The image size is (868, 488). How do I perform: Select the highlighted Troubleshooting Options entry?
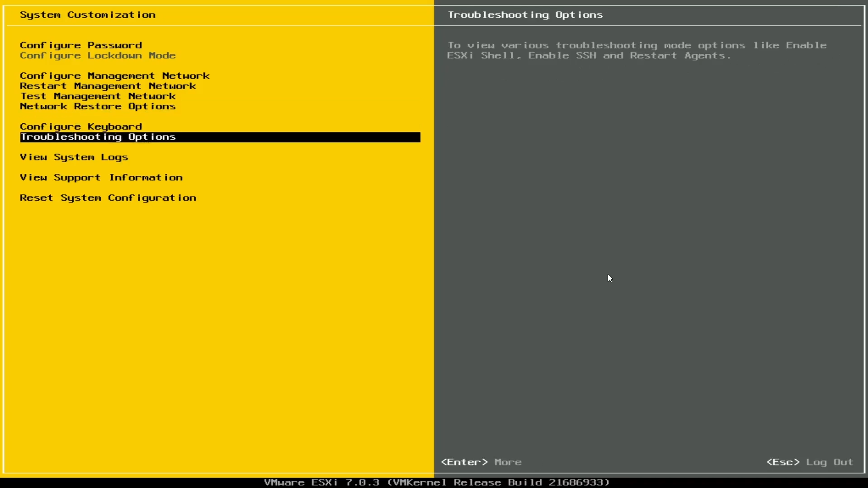[98, 137]
